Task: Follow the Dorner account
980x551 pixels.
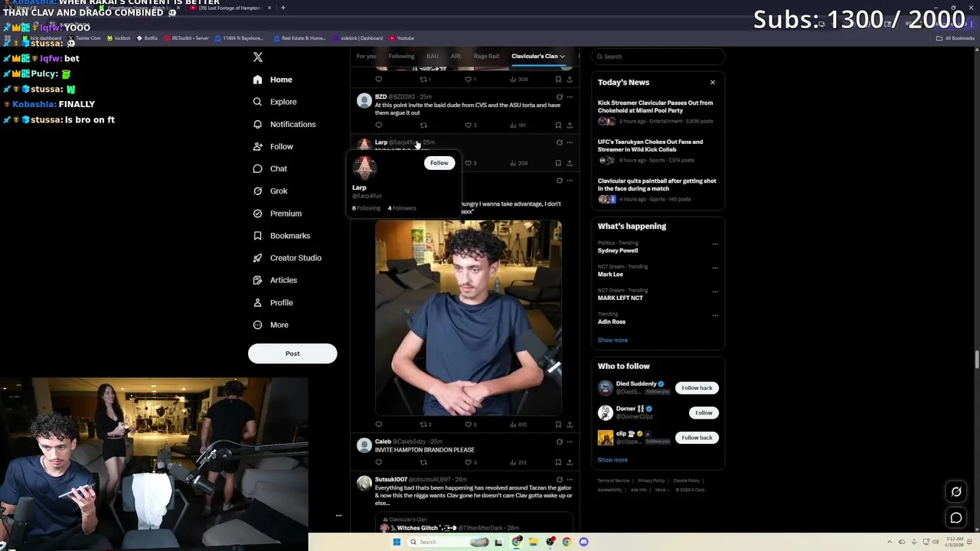Action: pos(704,413)
